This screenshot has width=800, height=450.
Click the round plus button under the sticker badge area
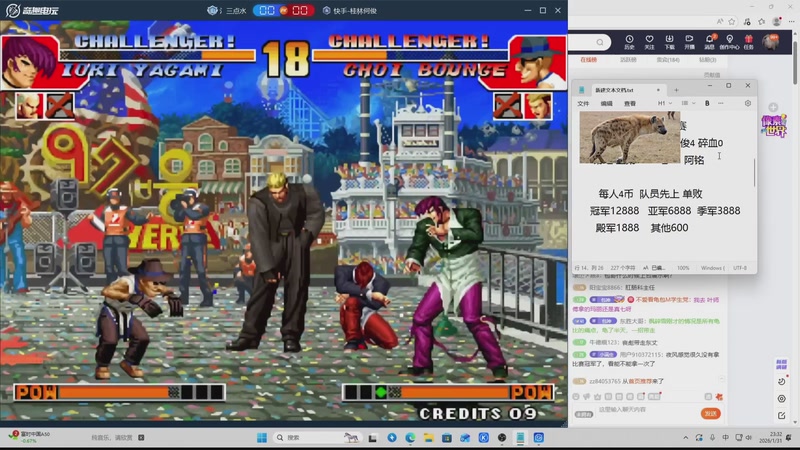[x=773, y=107]
